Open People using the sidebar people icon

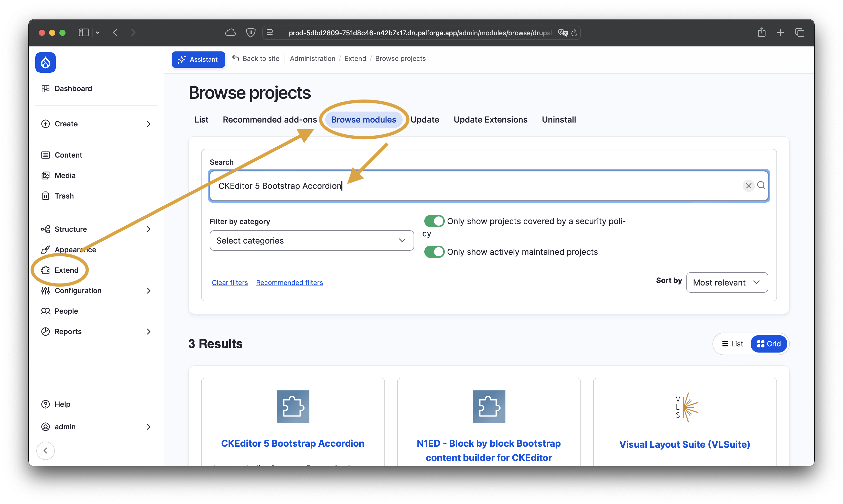(46, 311)
